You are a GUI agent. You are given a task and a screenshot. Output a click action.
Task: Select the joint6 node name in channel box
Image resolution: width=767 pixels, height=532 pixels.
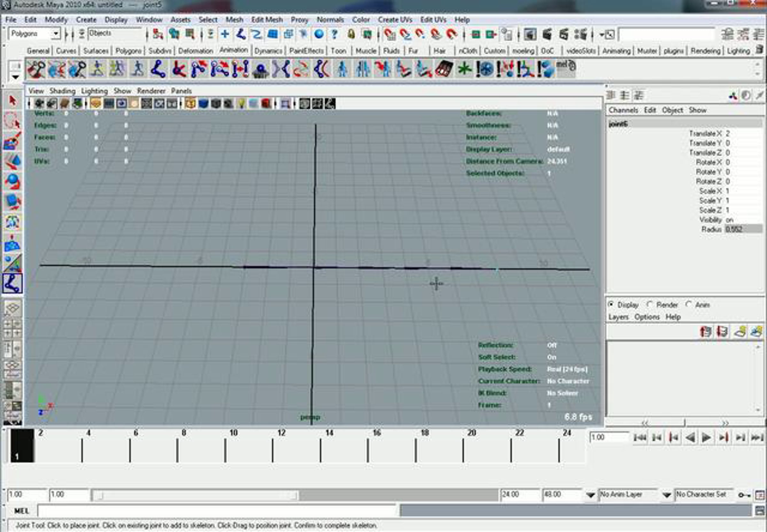coord(618,124)
